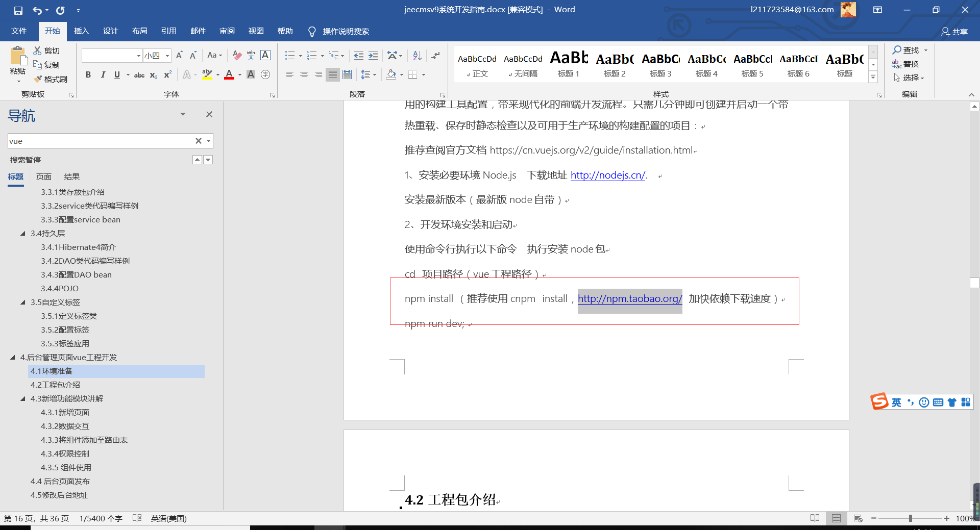Click the sort paragraphs icon
The image size is (980, 530).
pos(417,55)
